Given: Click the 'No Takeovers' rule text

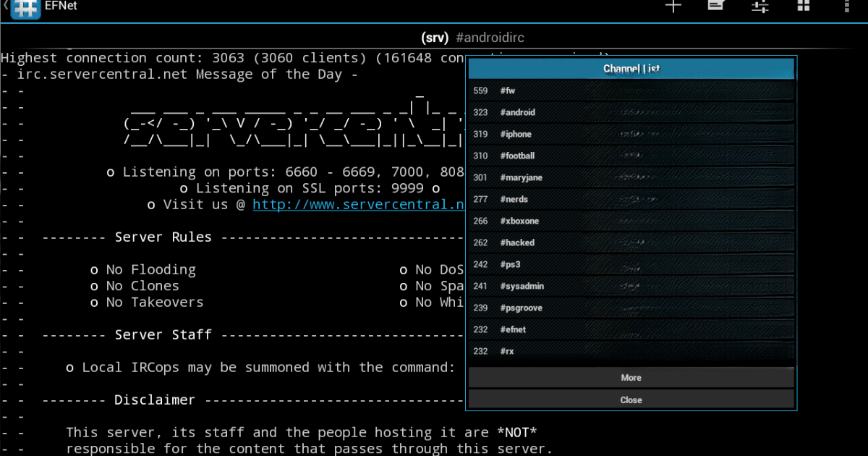Looking at the screenshot, I should 147,302.
